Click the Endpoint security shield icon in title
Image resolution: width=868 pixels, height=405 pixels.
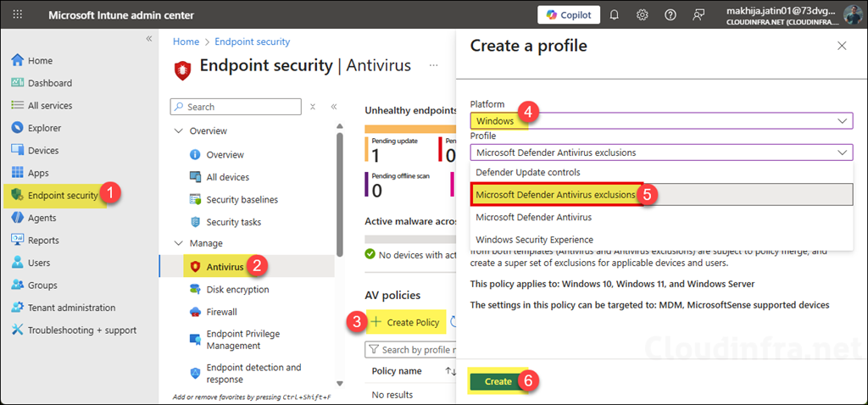pyautogui.click(x=183, y=69)
